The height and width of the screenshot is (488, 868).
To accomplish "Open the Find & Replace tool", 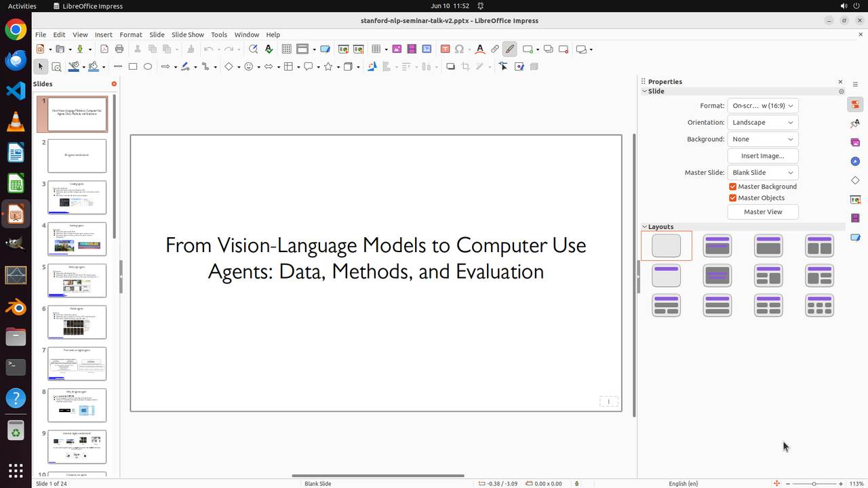I will tap(254, 49).
